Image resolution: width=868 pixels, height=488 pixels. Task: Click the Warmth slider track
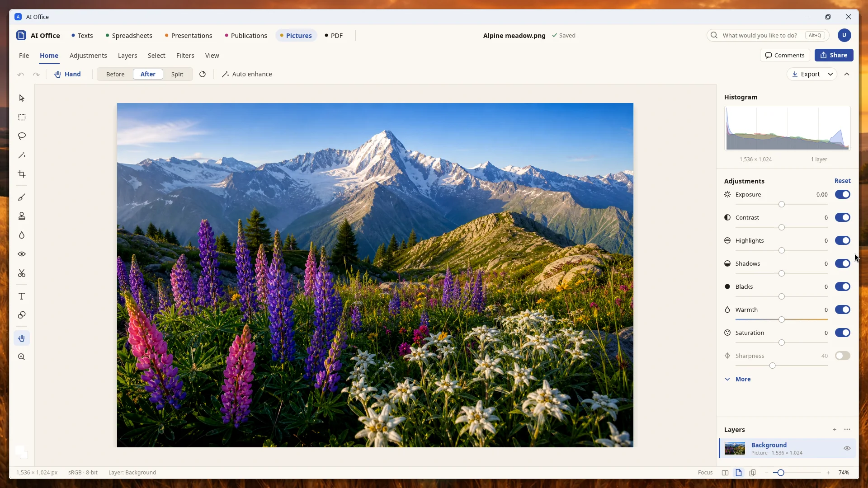pyautogui.click(x=781, y=319)
